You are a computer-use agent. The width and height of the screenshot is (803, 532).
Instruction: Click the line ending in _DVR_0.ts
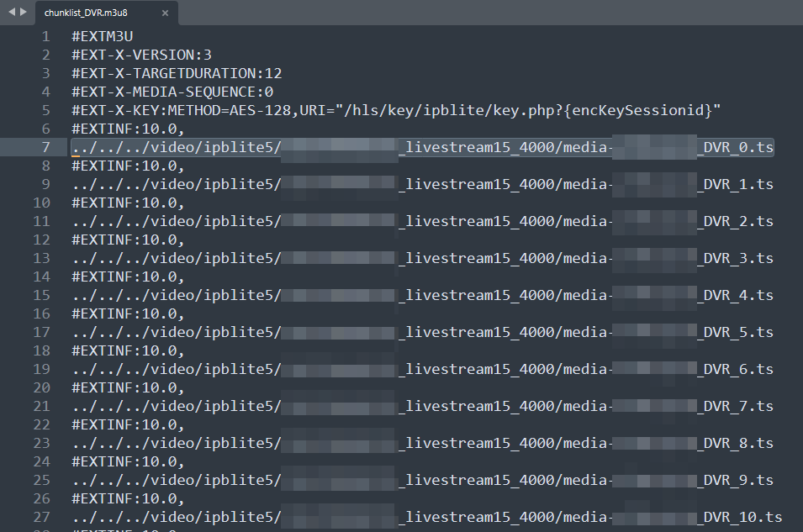(422, 147)
